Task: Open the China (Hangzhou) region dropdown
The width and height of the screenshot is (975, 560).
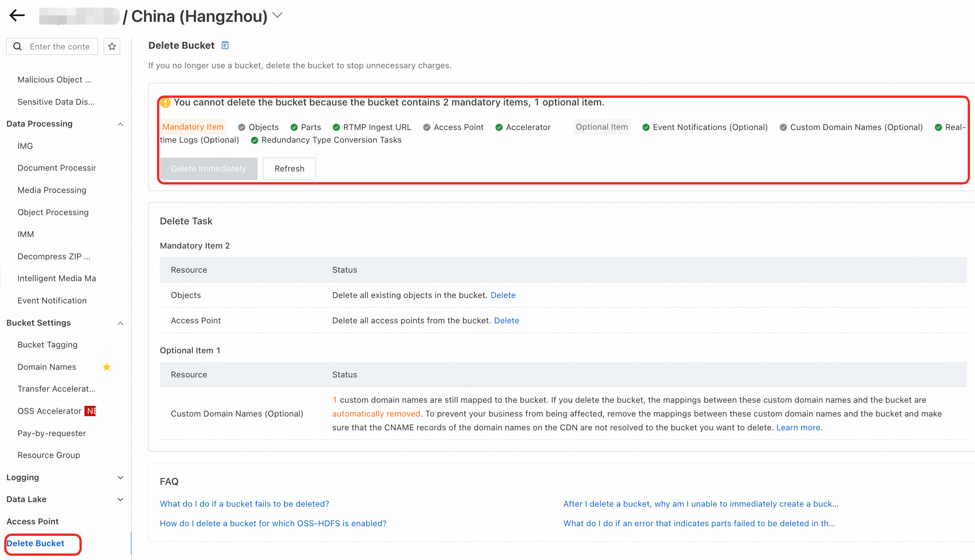Action: 277,15
